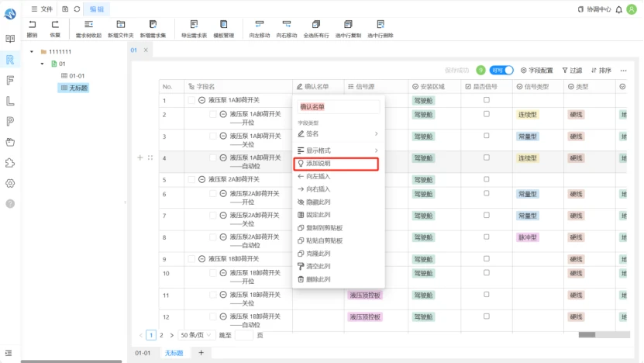This screenshot has height=363, width=644.
Task: Click the 选中行复制 toolbar icon
Action: coord(348,25)
